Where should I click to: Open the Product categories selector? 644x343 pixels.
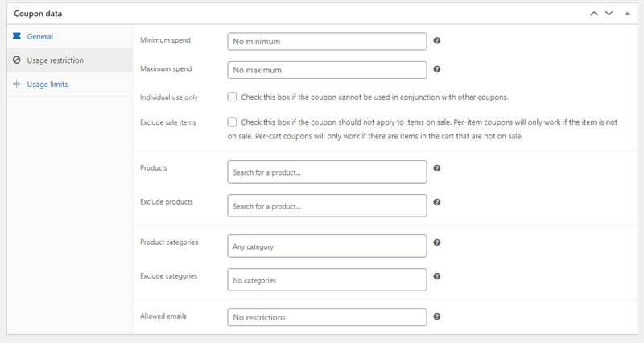click(x=327, y=246)
